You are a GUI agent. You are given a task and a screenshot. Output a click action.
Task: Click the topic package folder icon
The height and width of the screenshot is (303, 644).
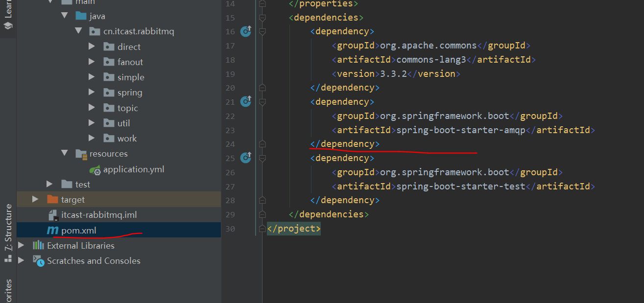(109, 108)
